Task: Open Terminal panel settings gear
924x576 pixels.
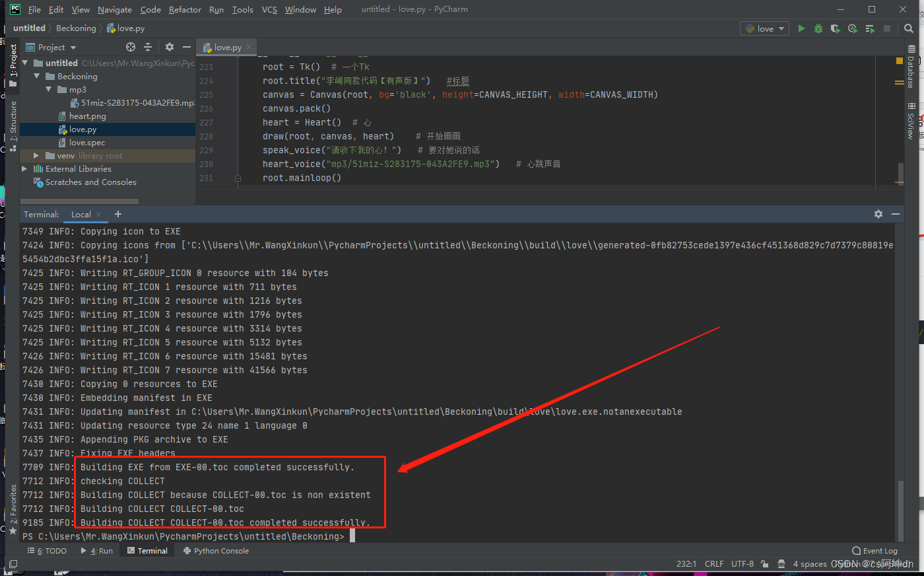Action: (878, 214)
